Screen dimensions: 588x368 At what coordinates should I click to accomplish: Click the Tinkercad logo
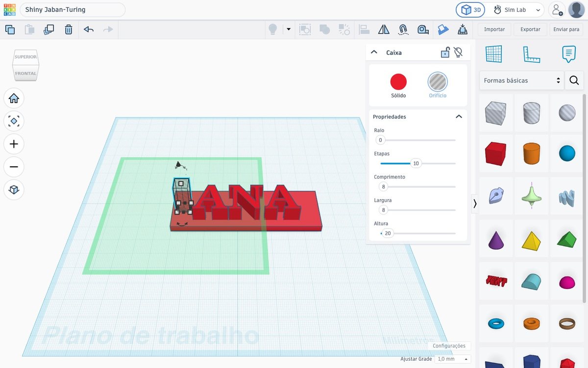tap(10, 10)
